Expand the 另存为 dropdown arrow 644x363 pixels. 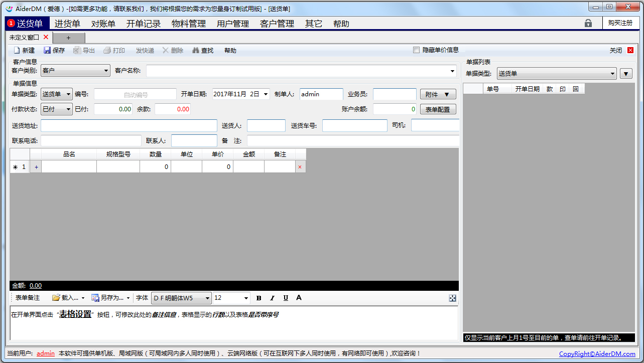(128, 298)
